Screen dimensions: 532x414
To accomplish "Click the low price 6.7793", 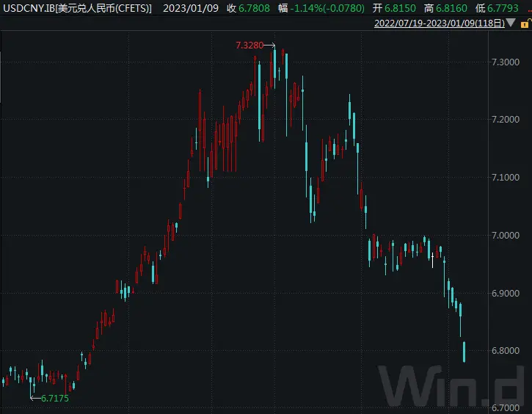I will click(503, 8).
